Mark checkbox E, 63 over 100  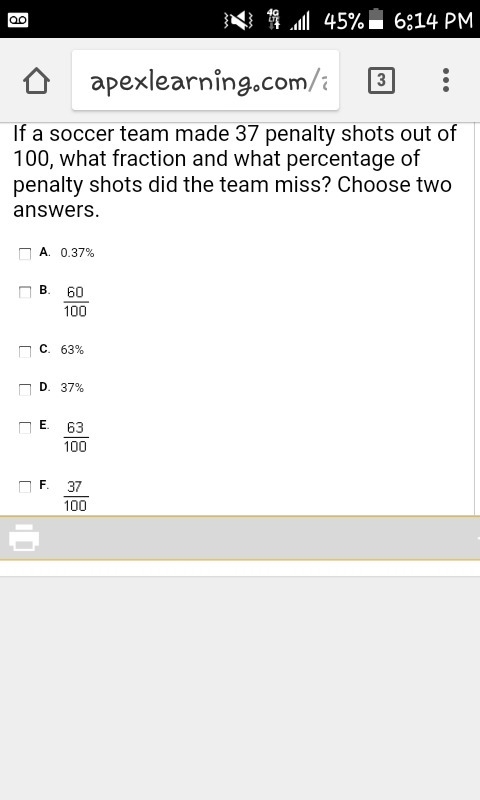(x=25, y=427)
